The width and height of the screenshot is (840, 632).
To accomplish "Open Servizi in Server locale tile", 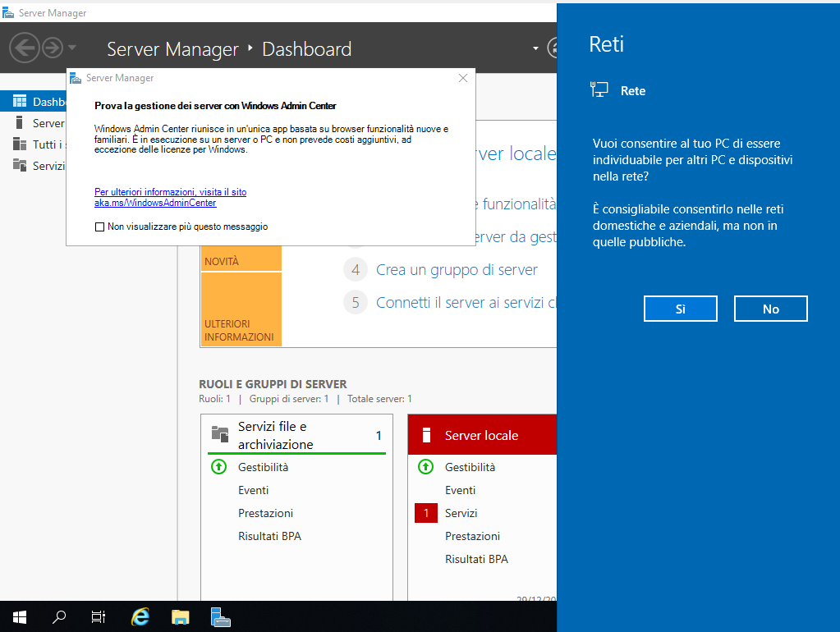I will 461,514.
